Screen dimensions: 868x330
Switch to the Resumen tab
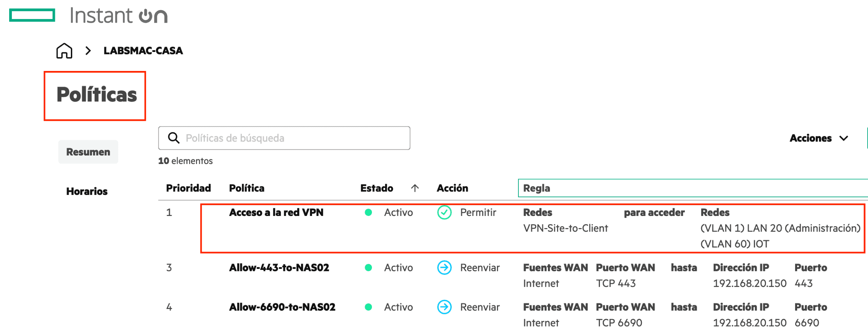tap(88, 152)
